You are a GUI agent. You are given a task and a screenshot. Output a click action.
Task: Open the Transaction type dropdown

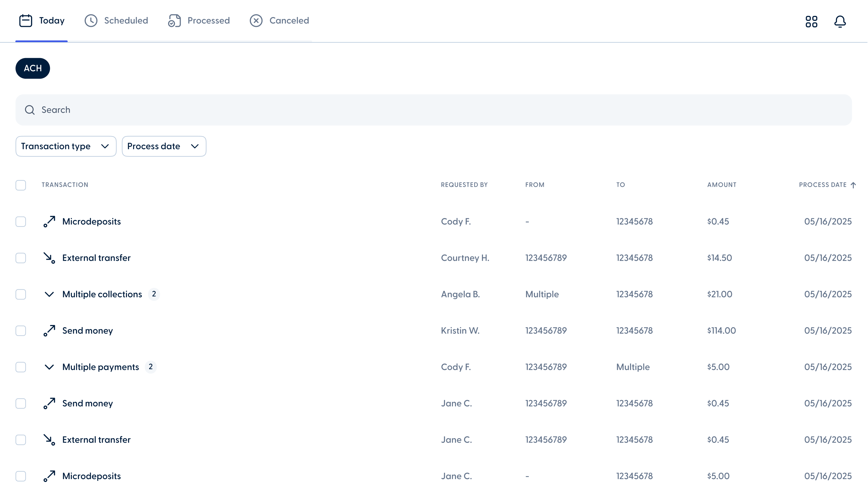tap(66, 146)
